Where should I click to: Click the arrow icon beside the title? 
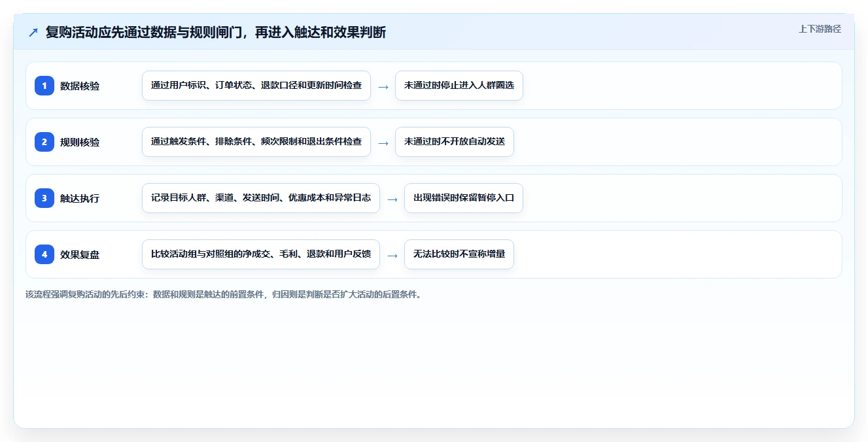coord(33,32)
